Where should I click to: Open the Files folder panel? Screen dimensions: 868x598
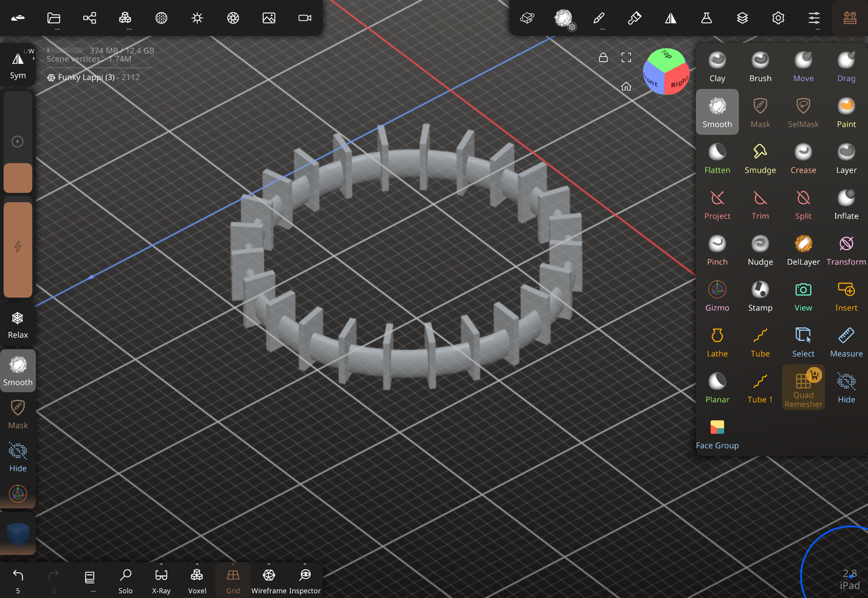point(53,18)
